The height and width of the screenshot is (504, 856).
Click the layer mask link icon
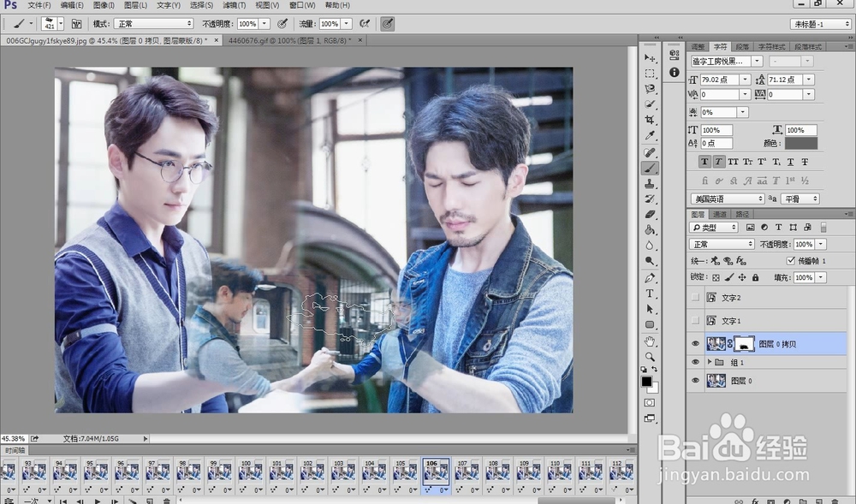730,344
